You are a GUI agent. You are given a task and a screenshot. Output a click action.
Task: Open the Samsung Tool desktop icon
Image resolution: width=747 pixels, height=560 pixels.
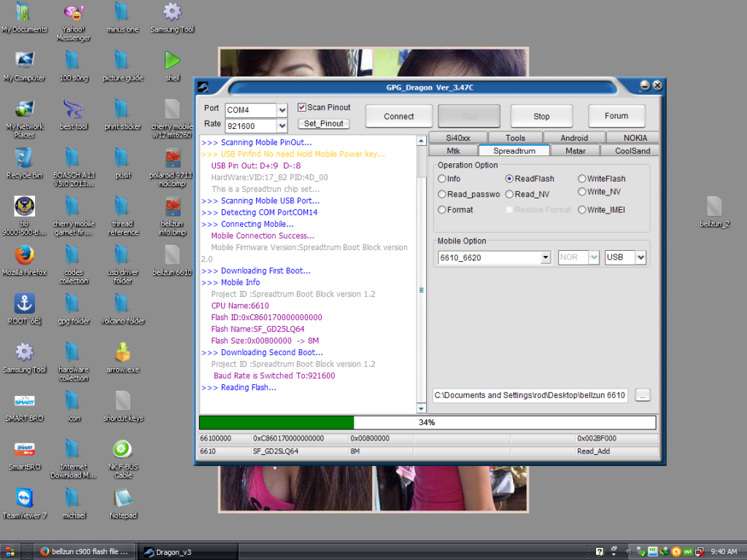tap(172, 13)
